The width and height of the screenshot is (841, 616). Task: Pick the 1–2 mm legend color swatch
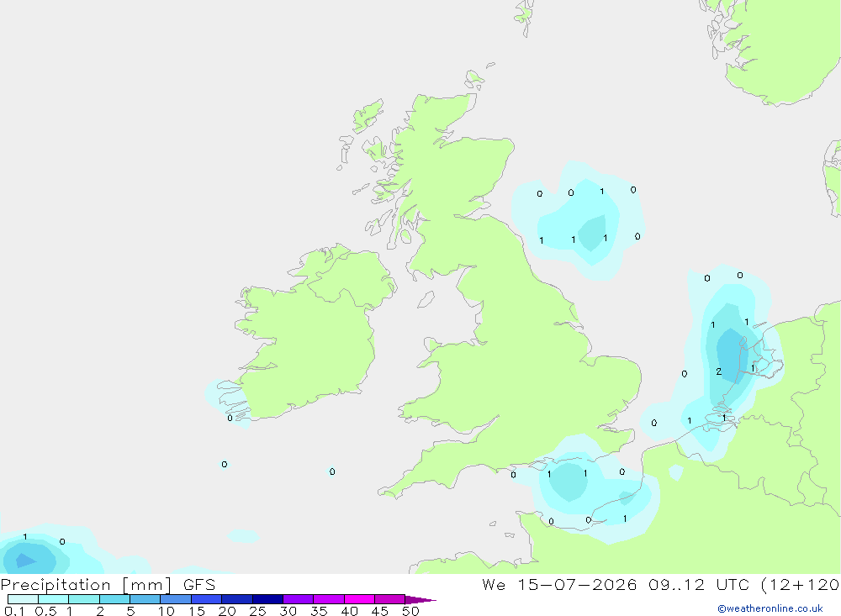(84, 599)
